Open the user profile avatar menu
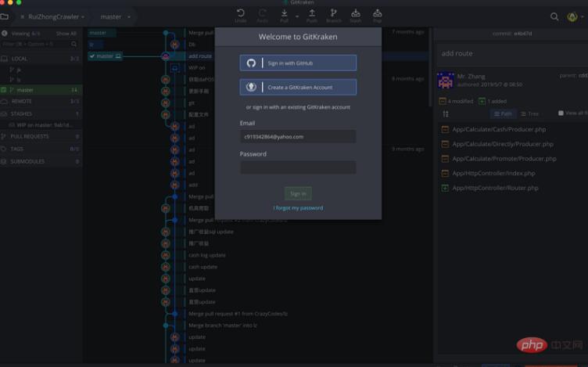This screenshot has width=588, height=367. (x=572, y=17)
